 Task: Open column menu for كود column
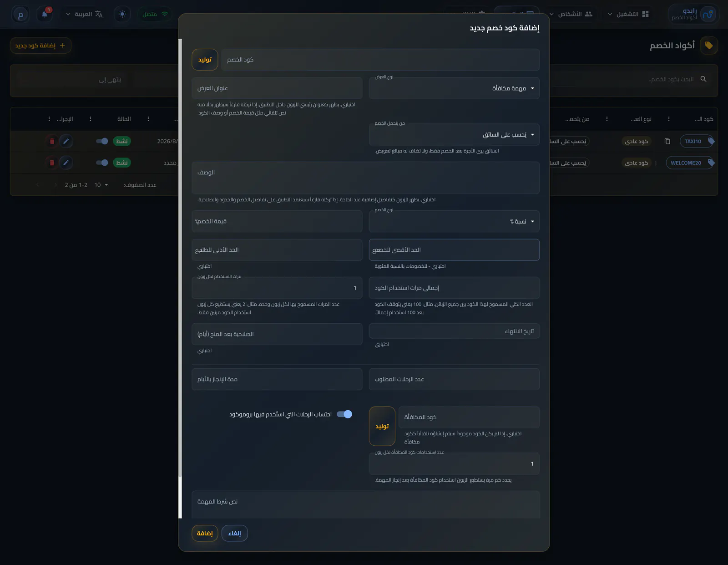pos(669,119)
